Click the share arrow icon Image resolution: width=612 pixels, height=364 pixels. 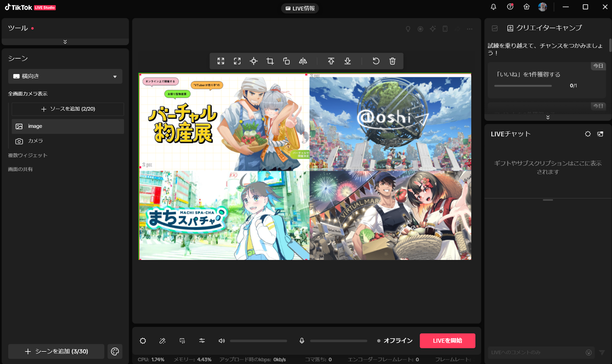(x=457, y=29)
